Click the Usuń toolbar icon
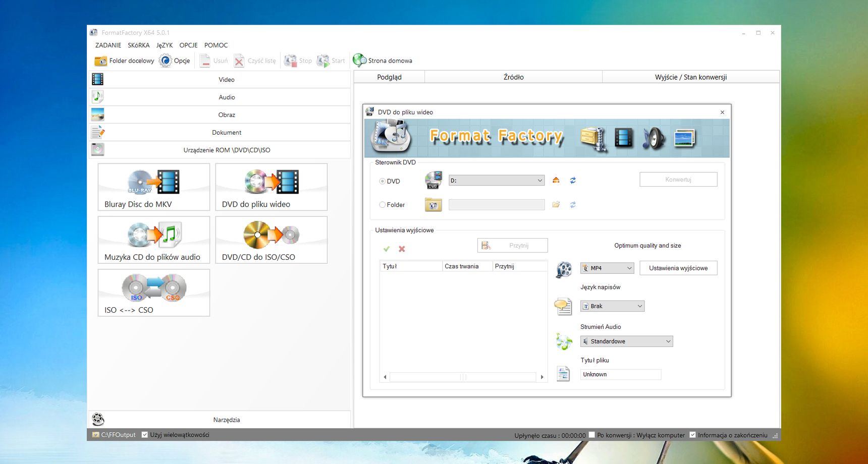Screen dimensions: 868x464 point(205,61)
